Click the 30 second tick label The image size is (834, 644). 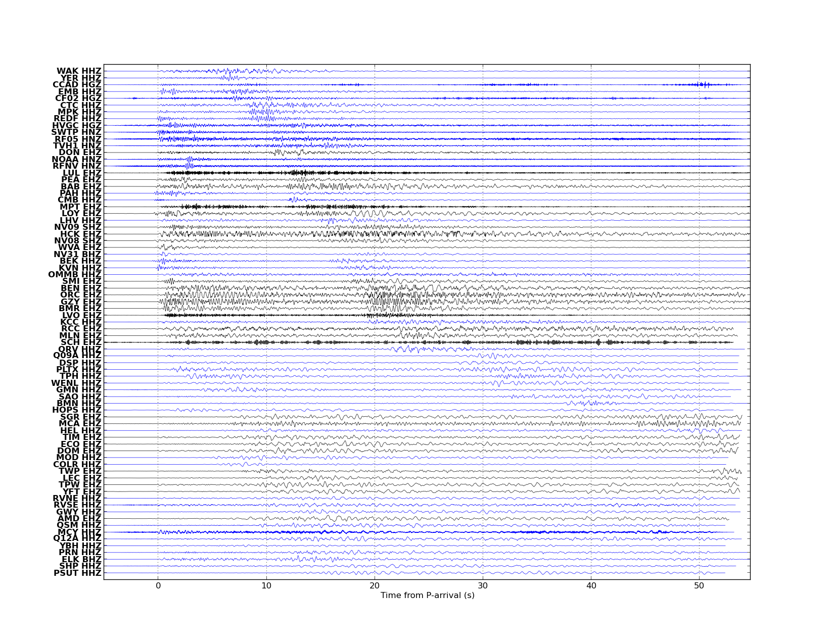tap(482, 586)
